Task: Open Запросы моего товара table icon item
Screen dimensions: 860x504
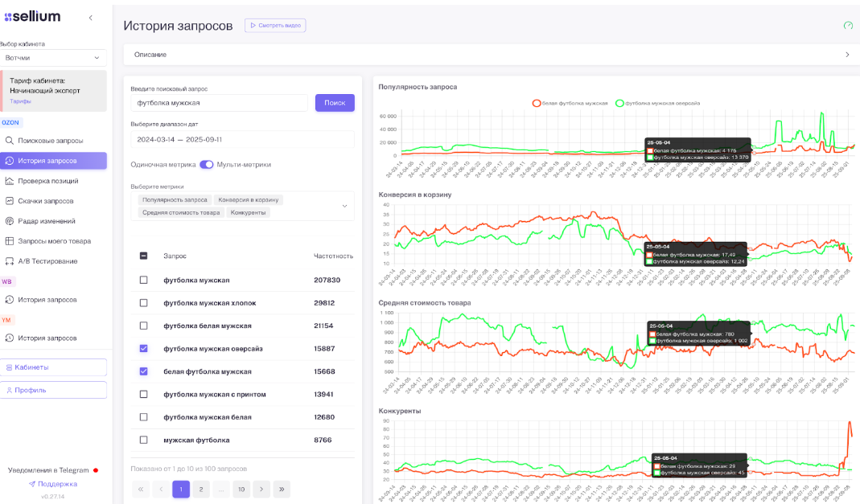Action: [10, 241]
